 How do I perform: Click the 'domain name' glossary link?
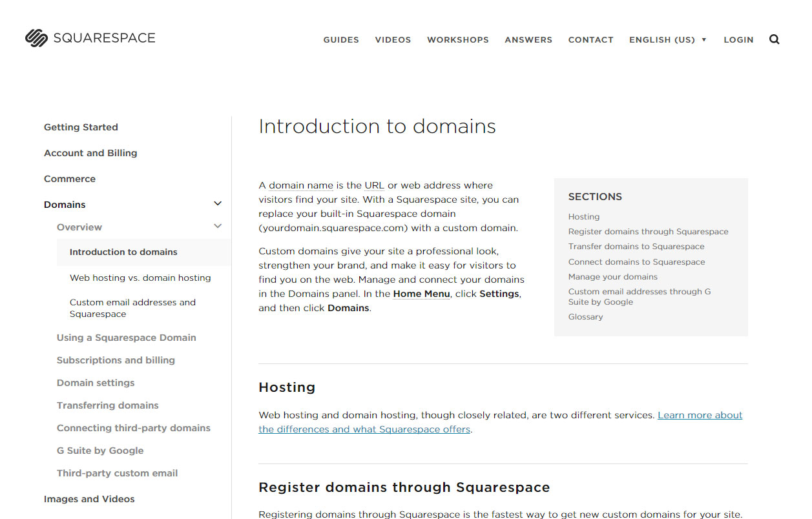[x=301, y=185]
